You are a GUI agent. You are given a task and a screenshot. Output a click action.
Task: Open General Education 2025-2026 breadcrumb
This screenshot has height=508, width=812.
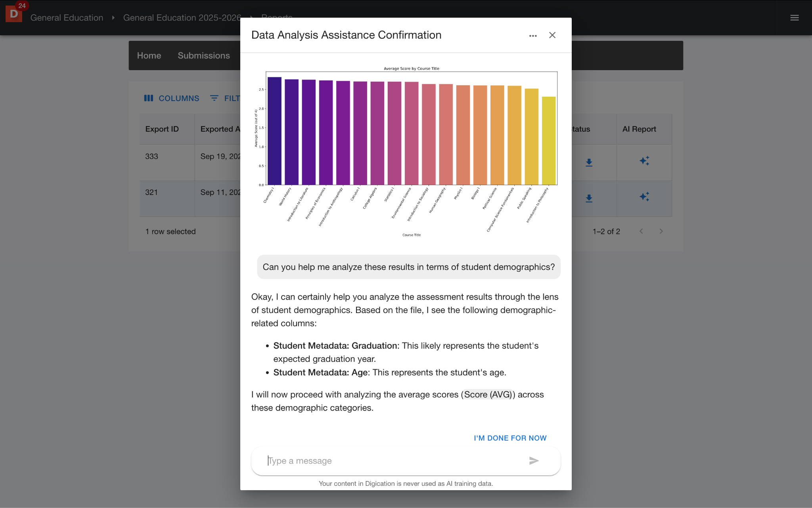click(182, 18)
